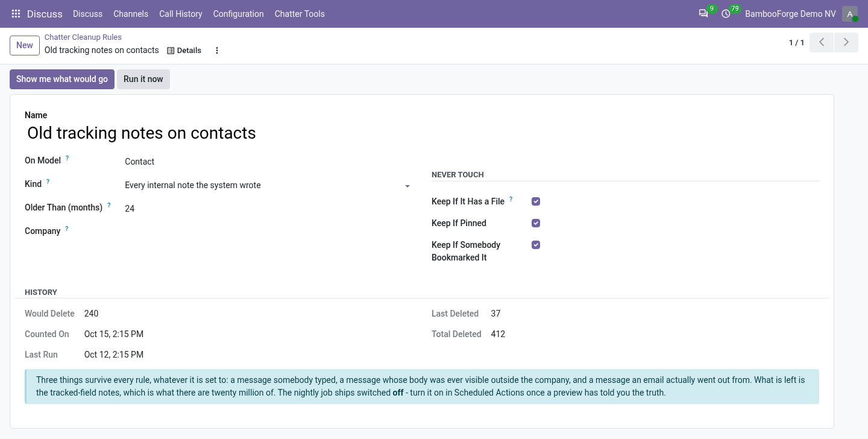This screenshot has height=439, width=868.
Task: Click the Last Run date Oct 12, 2:15 PM
Action: [x=114, y=355]
